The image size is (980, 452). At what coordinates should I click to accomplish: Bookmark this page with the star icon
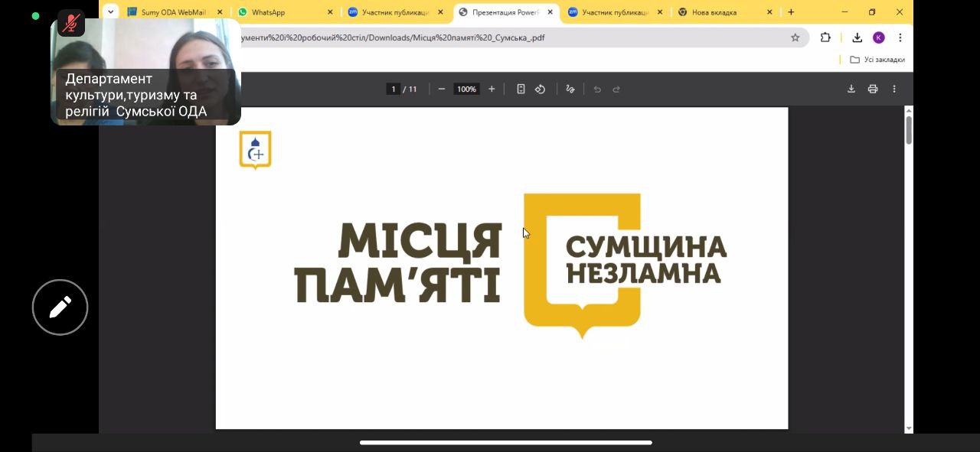795,37
